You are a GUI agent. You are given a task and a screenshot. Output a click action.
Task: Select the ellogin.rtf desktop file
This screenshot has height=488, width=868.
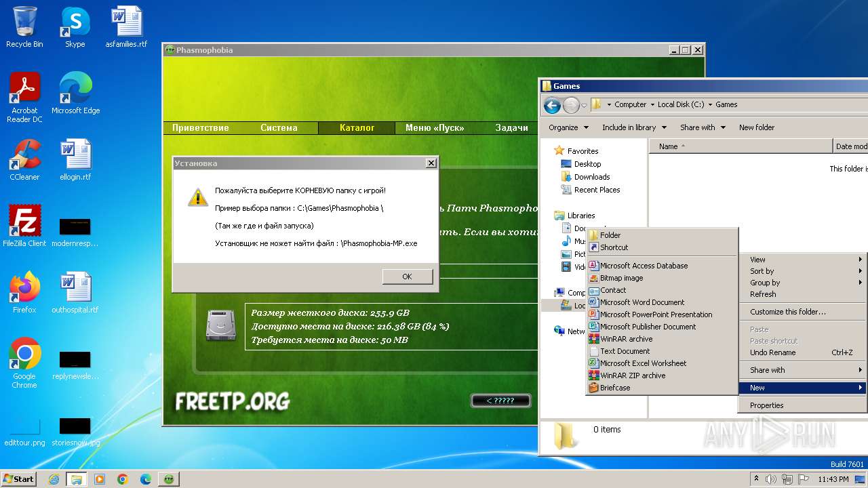tap(75, 160)
